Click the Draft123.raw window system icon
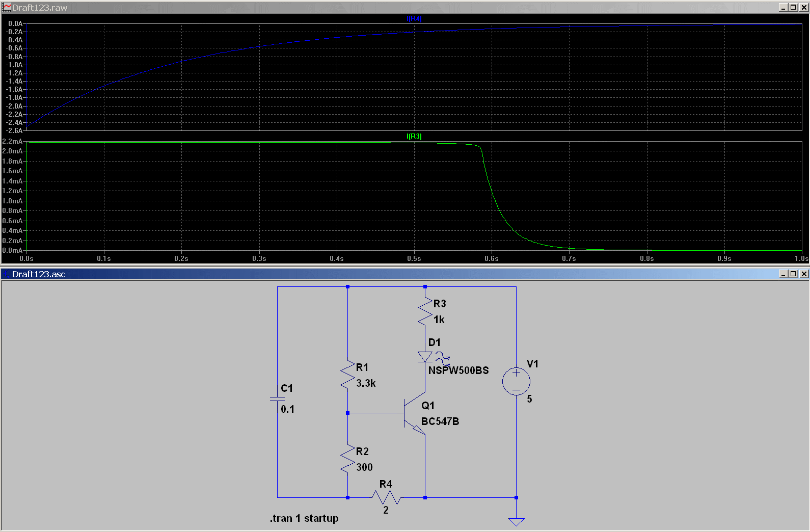The image size is (810, 532). [x=7, y=7]
